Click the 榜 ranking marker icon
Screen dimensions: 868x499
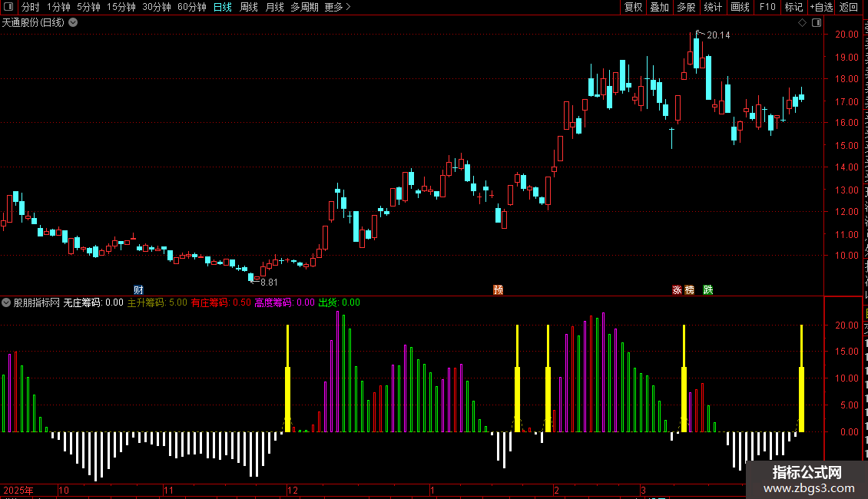[689, 290]
